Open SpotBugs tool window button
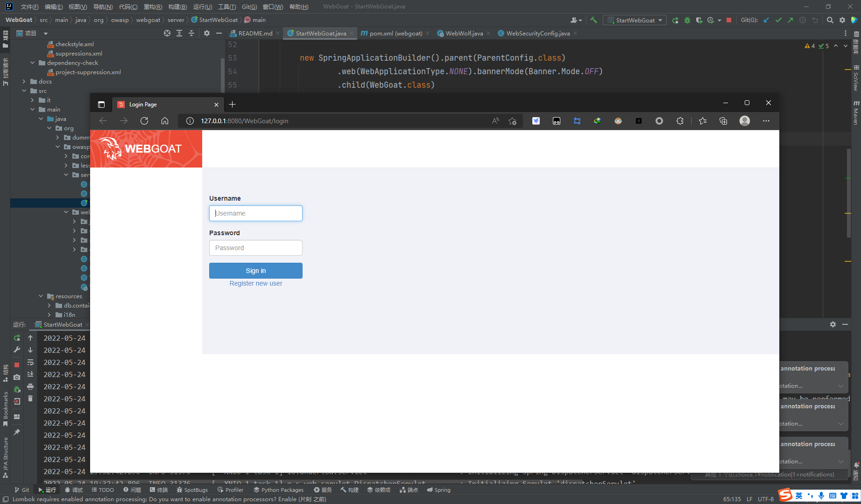861x504 pixels. point(192,490)
